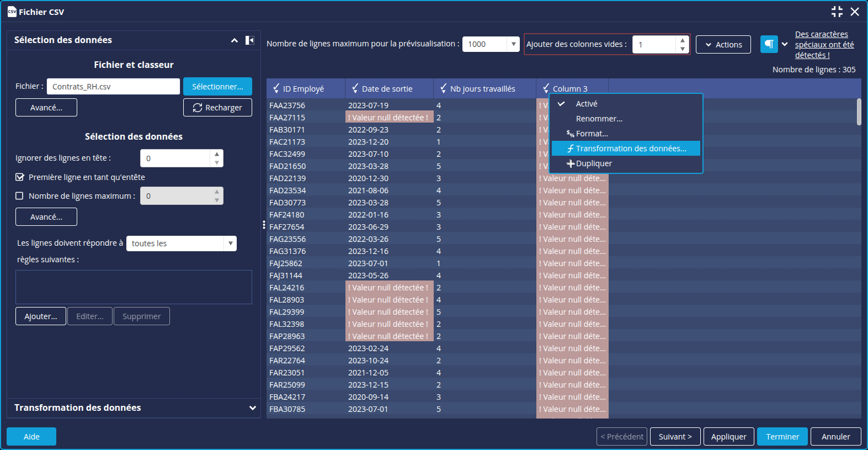The width and height of the screenshot is (868, 450).
Task: Choose Renommer... from the column menu
Action: (599, 119)
